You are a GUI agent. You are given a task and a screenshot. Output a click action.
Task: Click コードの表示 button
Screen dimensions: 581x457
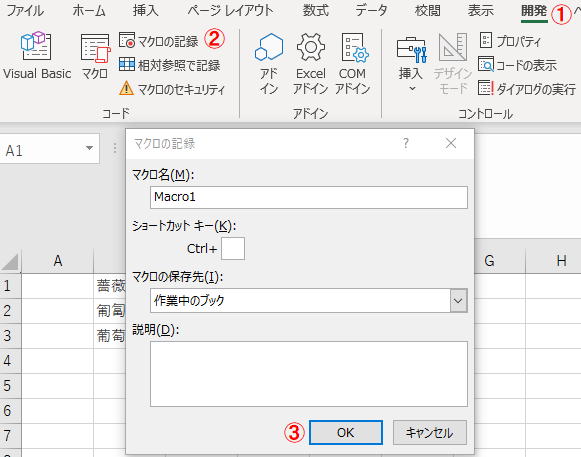[x=517, y=65]
